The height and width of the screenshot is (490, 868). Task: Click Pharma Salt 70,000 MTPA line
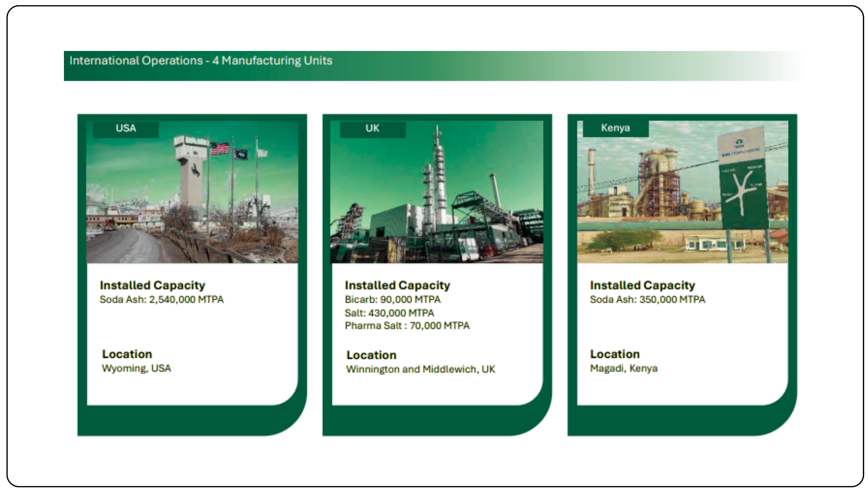coord(407,326)
